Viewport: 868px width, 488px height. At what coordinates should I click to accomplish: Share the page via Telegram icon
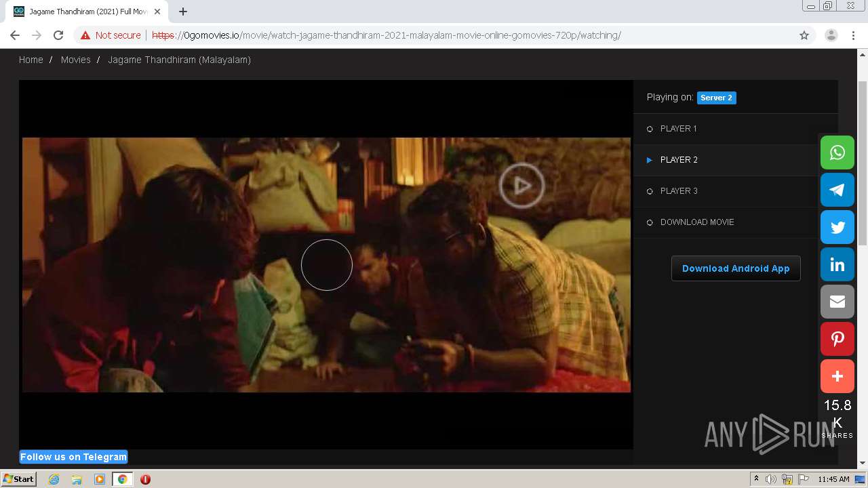837,190
